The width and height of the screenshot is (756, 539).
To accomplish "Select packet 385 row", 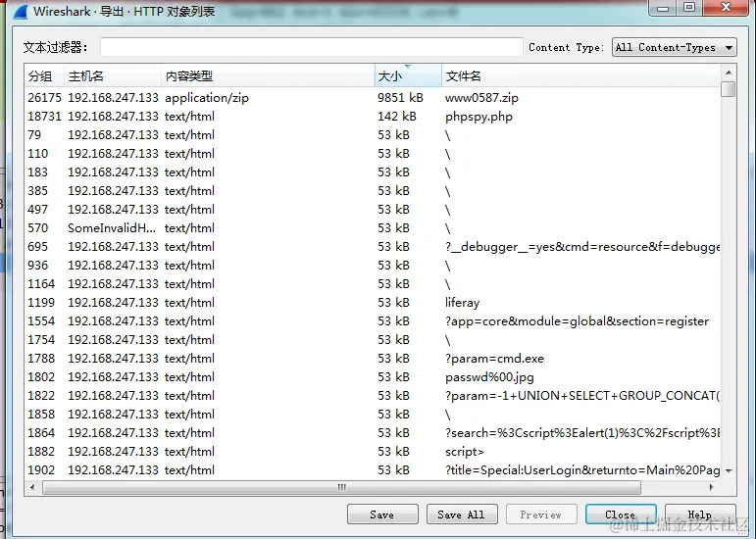I will tap(373, 191).
